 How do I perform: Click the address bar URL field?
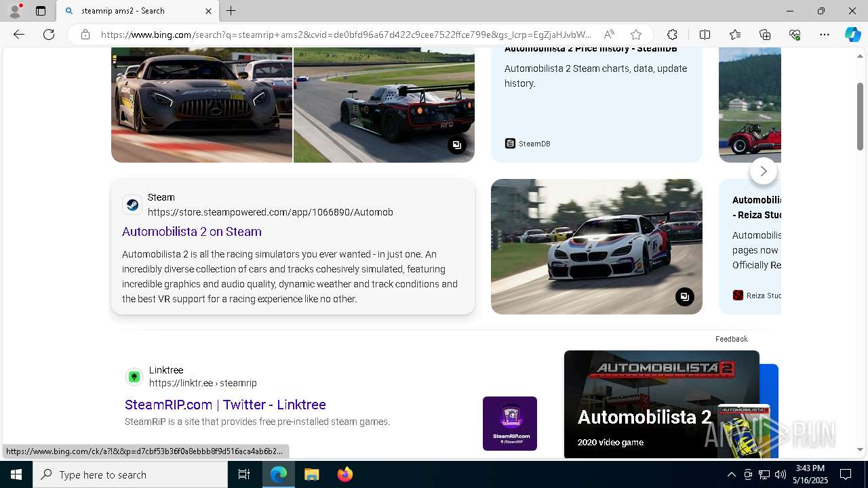click(x=346, y=35)
